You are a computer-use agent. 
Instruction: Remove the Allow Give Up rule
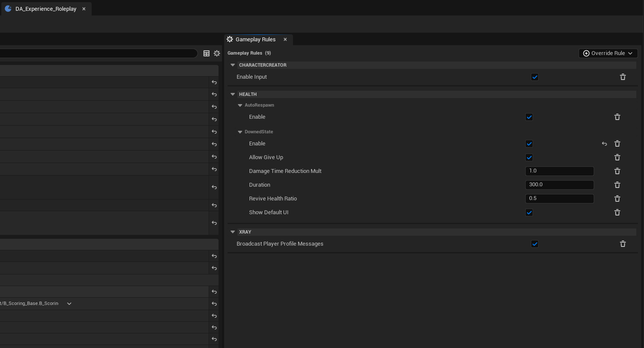[x=617, y=157]
